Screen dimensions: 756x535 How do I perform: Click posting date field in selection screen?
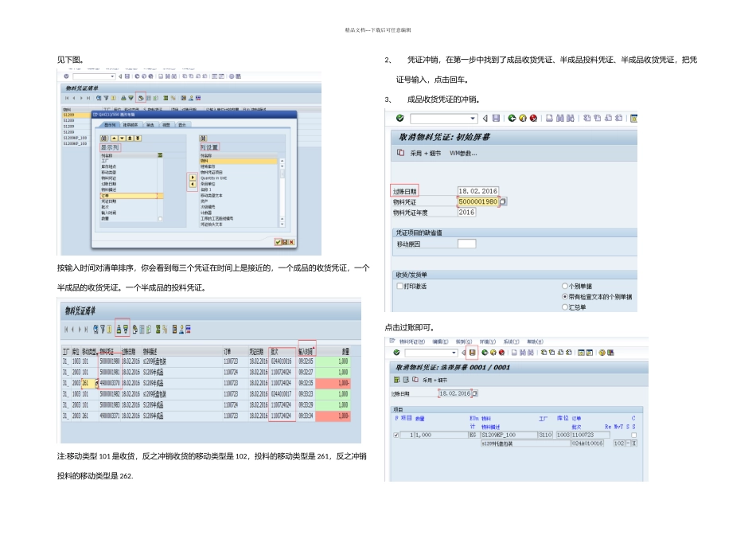point(454,393)
